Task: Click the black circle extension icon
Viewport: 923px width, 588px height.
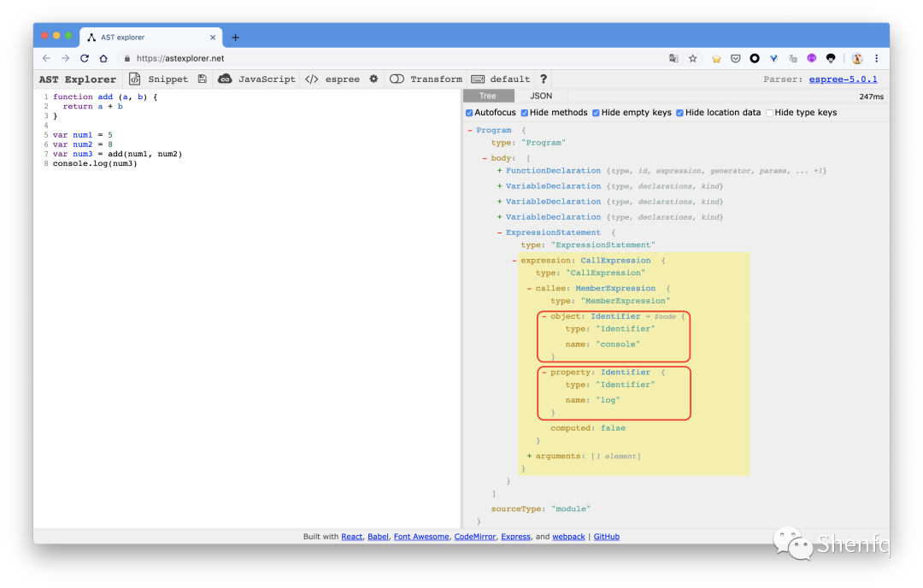Action: coord(755,58)
